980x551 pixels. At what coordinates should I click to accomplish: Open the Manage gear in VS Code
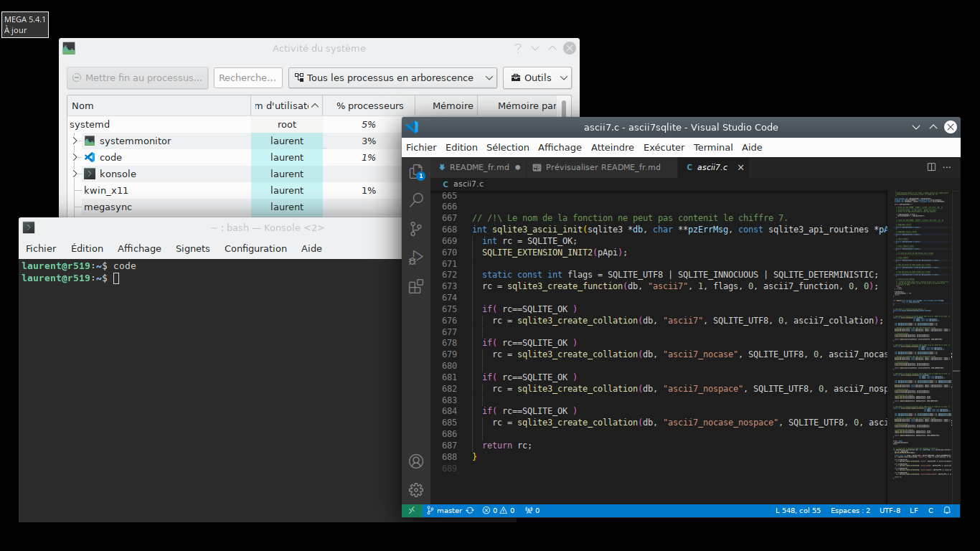(x=415, y=490)
